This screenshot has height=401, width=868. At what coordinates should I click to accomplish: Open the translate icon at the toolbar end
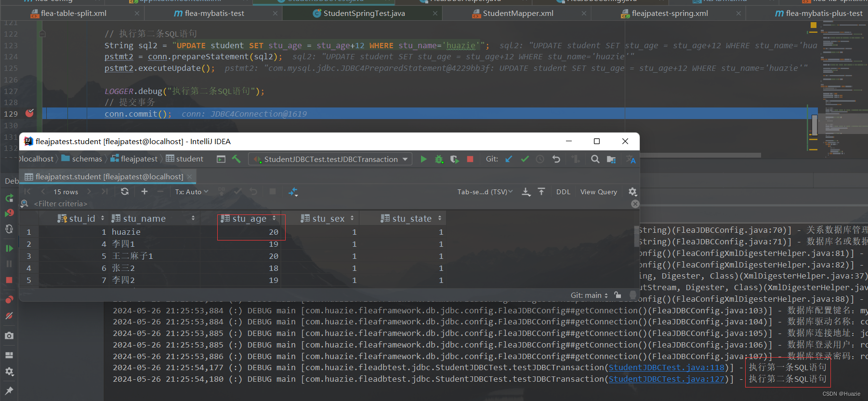coord(631,160)
